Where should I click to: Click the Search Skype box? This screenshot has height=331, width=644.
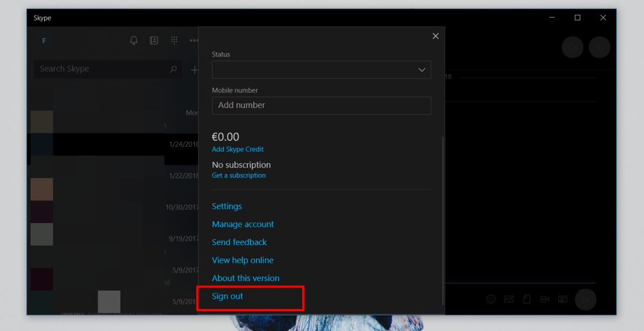click(x=107, y=69)
